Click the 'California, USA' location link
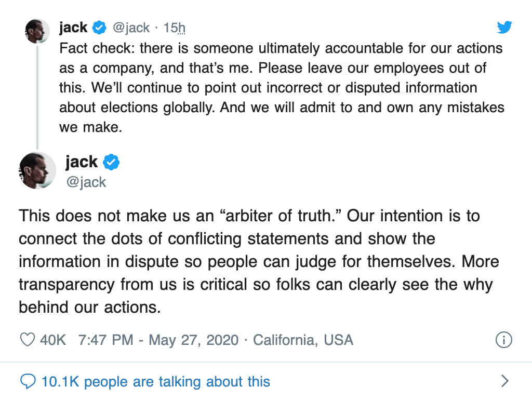 click(303, 340)
